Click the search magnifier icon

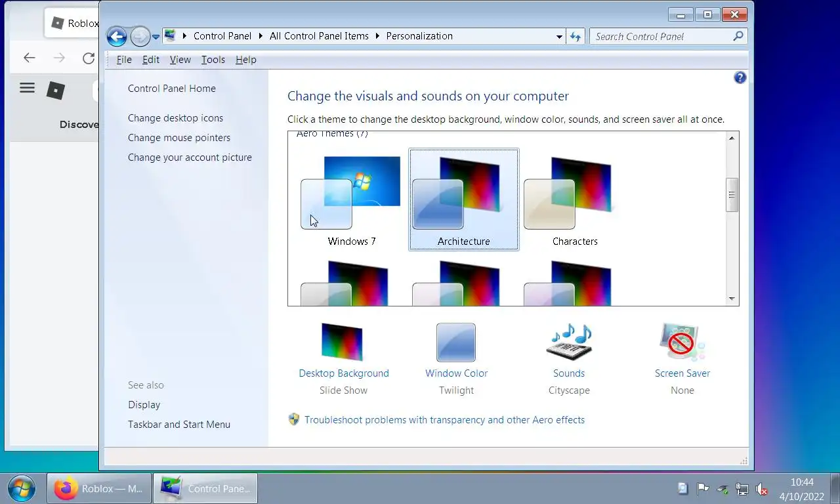coord(738,37)
